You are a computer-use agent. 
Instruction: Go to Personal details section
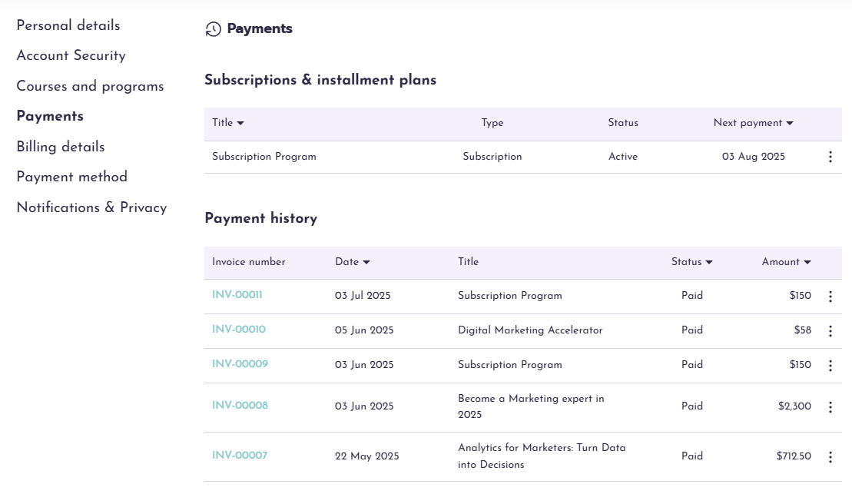[x=68, y=25]
